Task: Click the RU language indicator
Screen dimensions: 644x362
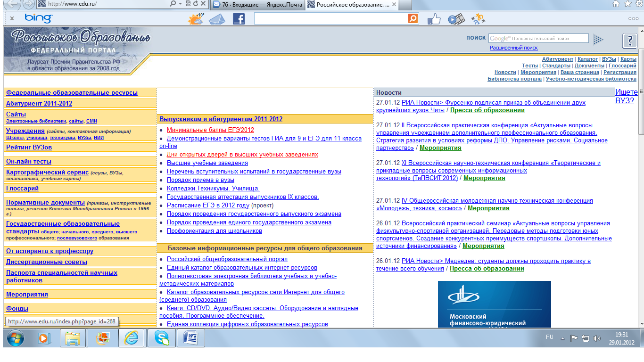Action: point(549,337)
